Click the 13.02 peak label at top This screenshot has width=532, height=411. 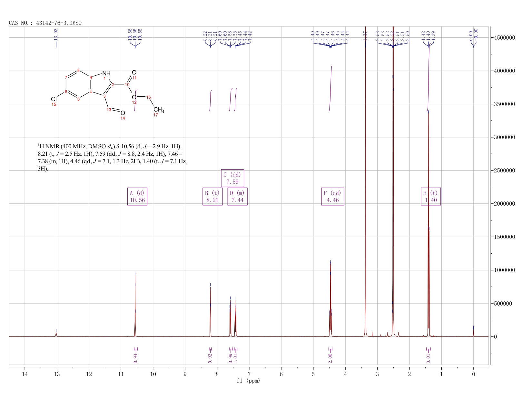tap(56, 34)
